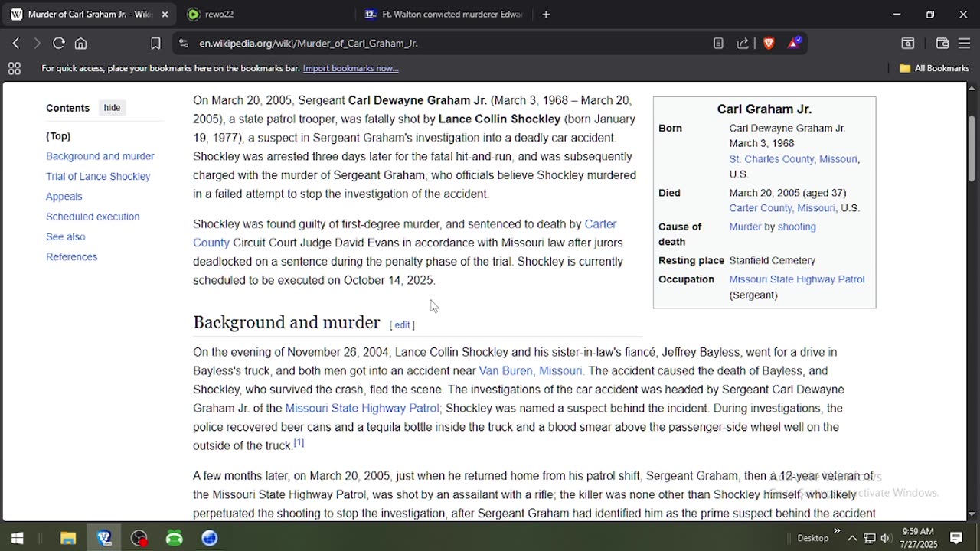Open the All Bookmarks folder
The image size is (980, 551).
[934, 68]
